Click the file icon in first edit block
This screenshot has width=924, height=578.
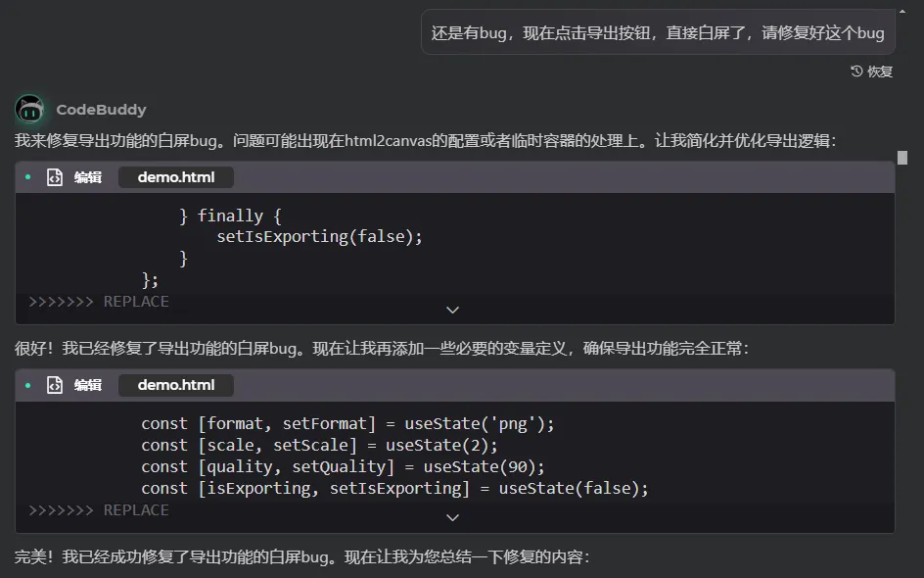pyautogui.click(x=55, y=177)
